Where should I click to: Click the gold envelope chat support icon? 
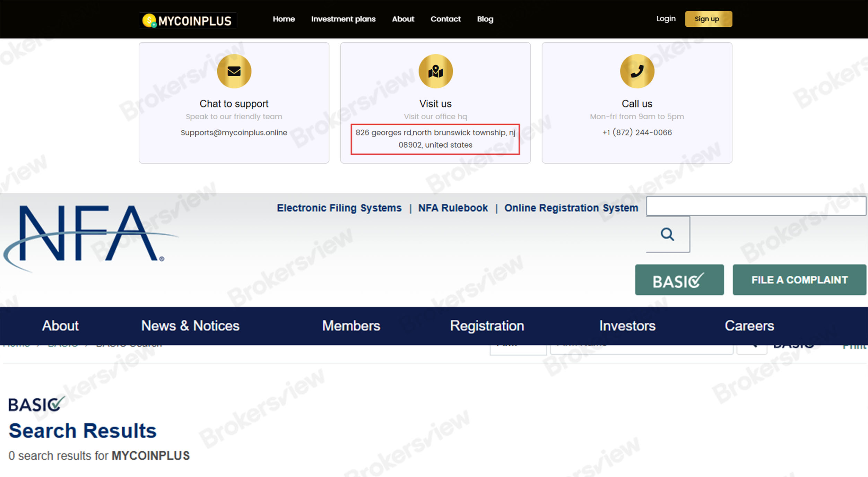point(234,71)
